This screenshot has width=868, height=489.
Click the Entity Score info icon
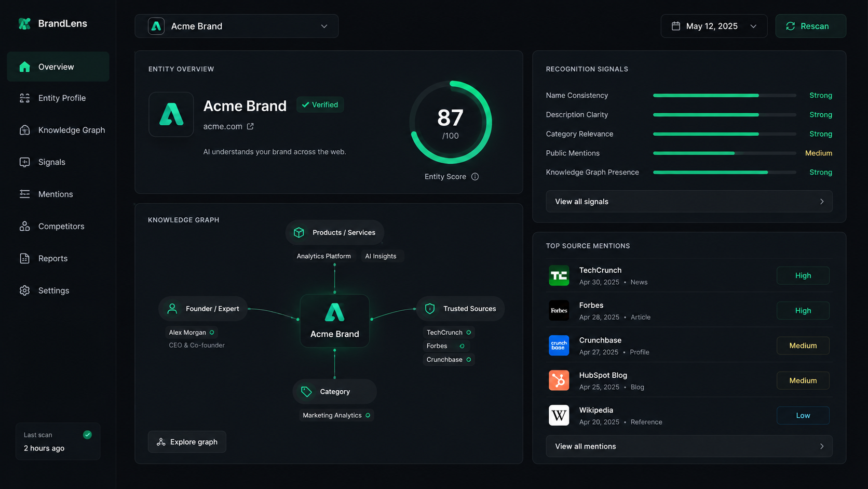point(475,177)
